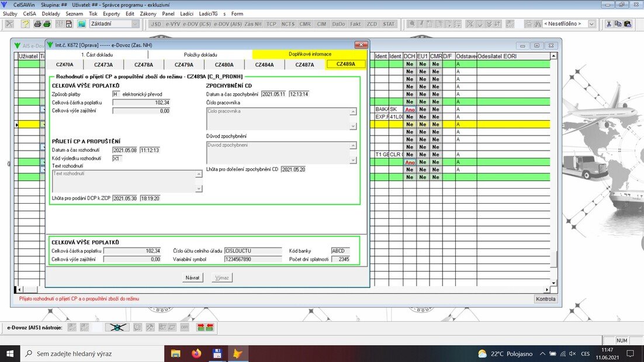Expand the Nesetříděno sorting dropdown
Viewport: 644px width, 362px height.
point(591,24)
